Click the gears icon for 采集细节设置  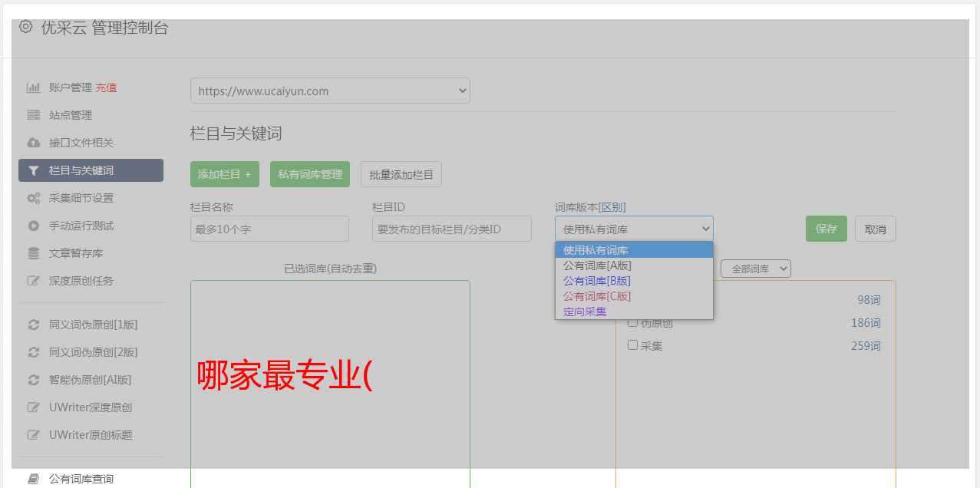point(33,198)
